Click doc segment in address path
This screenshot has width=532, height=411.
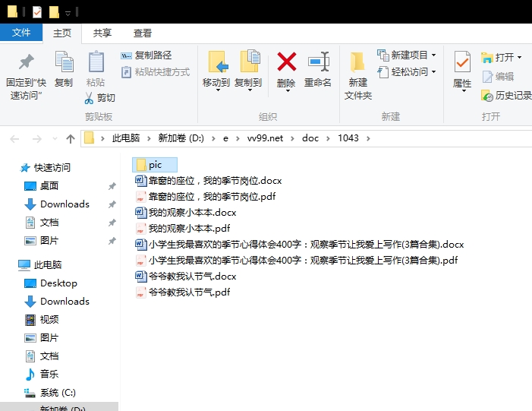tap(310, 138)
